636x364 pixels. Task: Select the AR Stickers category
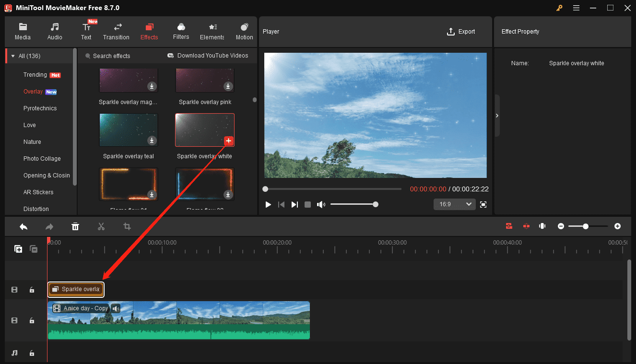[38, 192]
